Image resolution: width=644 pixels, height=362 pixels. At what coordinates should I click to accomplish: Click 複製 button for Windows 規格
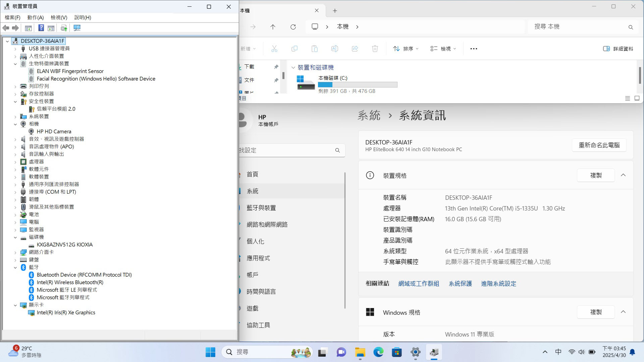[596, 312]
